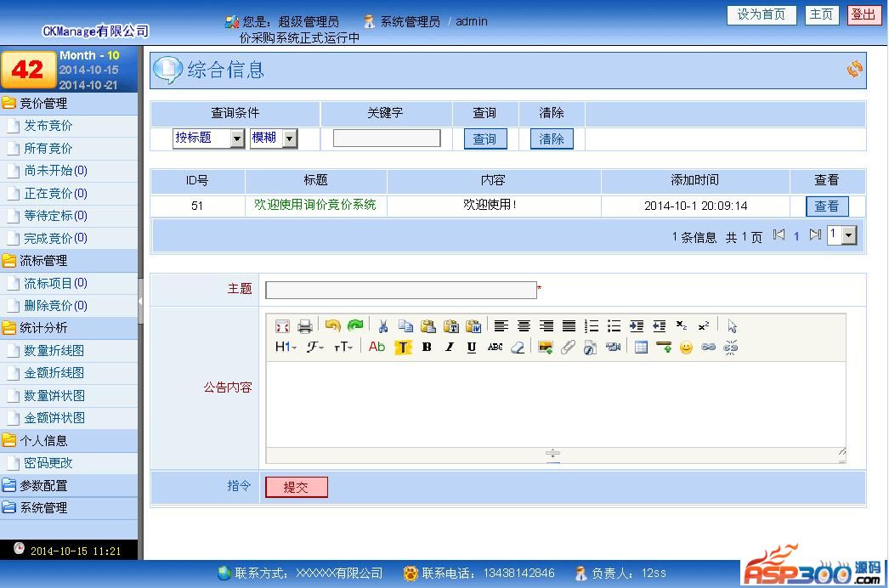This screenshot has height=588, width=889.
Task: Center align text in editor
Action: 524,326
